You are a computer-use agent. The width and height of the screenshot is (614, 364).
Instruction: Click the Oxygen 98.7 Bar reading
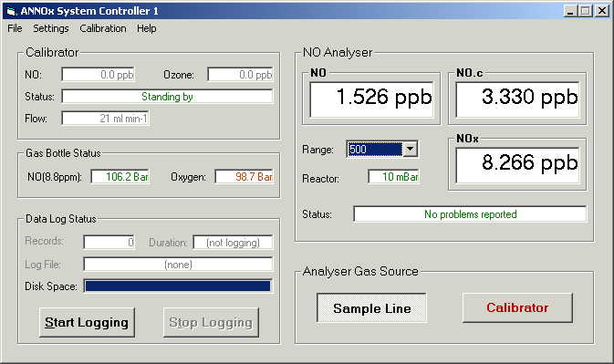point(244,176)
